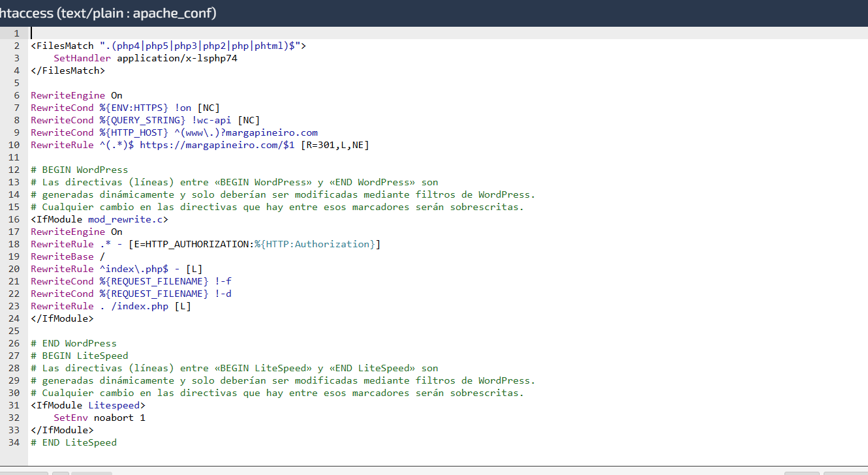The width and height of the screenshot is (868, 475).
Task: Click the htaccess file title header
Action: [108, 13]
